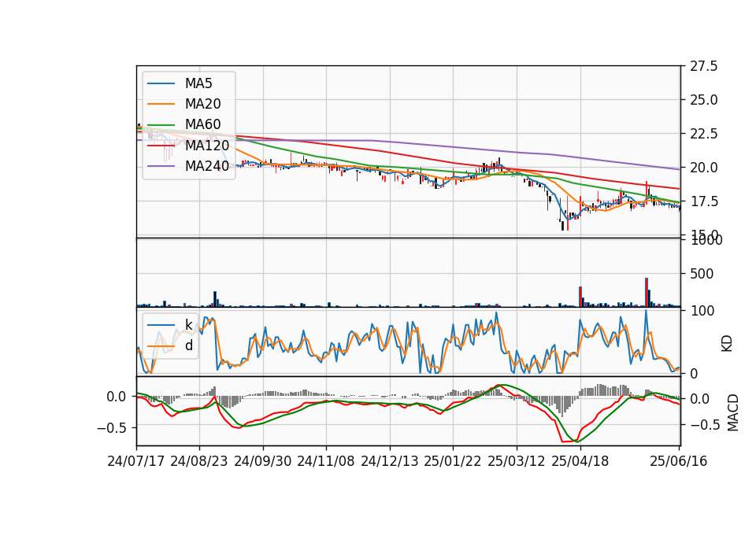
Task: Click the orange MA20 legend line sample
Action: coord(161,104)
